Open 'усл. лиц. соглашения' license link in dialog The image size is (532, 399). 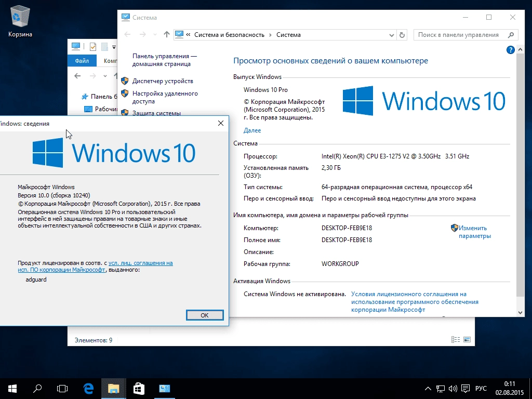tap(96, 267)
